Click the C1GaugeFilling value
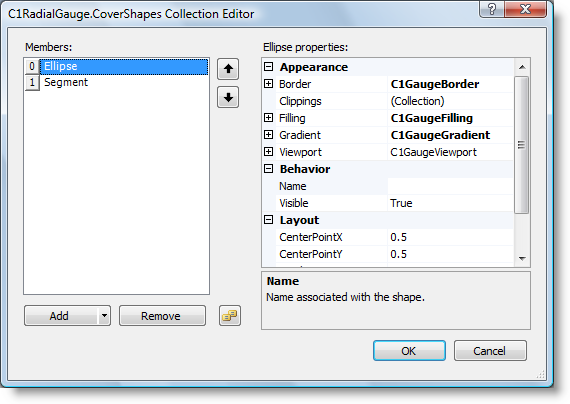The image size is (570, 404). 431,118
